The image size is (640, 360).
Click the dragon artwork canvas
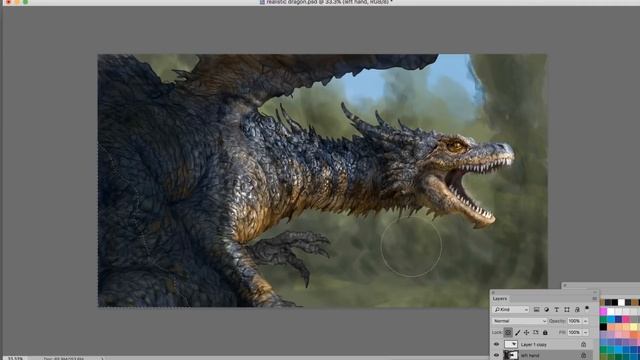(x=322, y=180)
